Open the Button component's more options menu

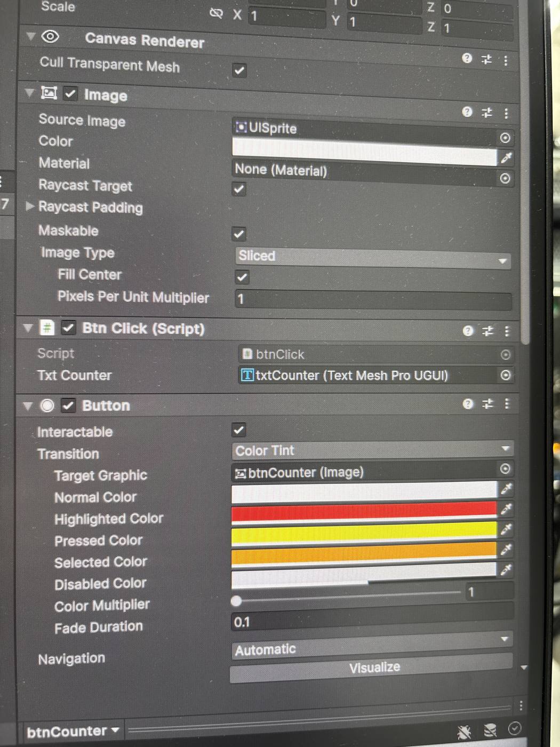pyautogui.click(x=507, y=404)
